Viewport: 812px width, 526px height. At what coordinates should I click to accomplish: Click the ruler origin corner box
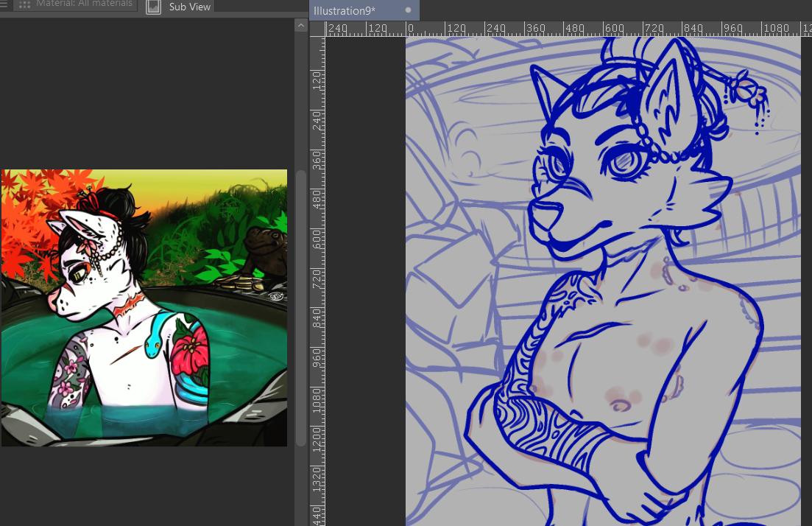[x=317, y=29]
